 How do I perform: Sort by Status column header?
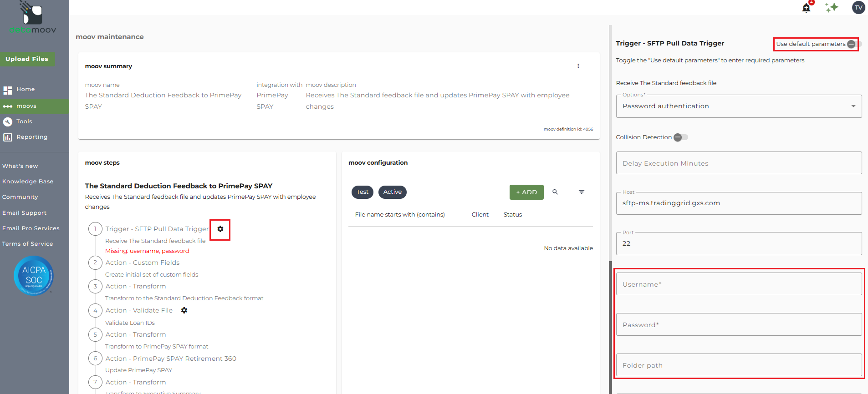tap(513, 215)
